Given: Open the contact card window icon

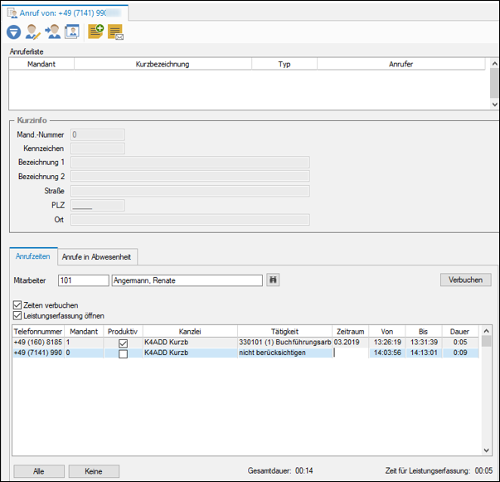Looking at the screenshot, I should point(72,32).
